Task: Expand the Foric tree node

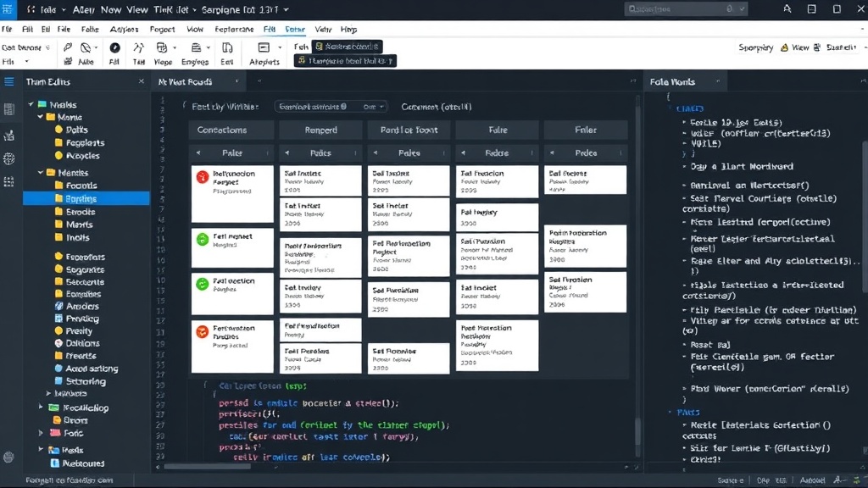Action: coord(41,433)
